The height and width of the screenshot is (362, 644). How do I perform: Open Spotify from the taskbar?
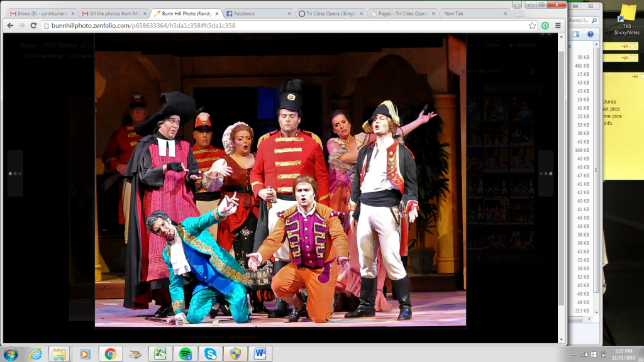point(186,354)
